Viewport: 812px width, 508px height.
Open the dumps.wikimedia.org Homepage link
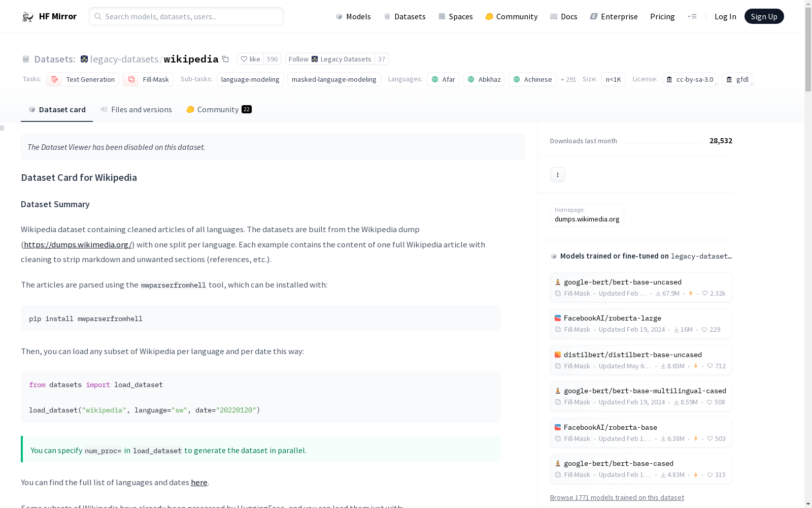[587, 215]
